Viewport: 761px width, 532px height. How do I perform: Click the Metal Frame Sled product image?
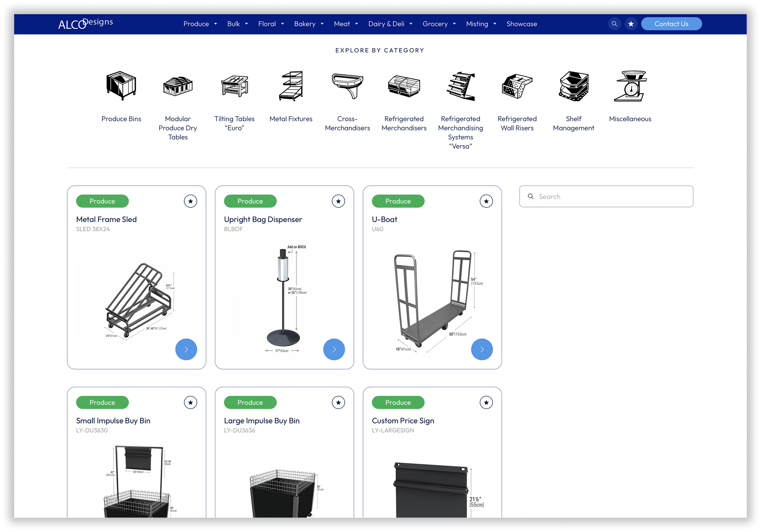click(x=137, y=299)
